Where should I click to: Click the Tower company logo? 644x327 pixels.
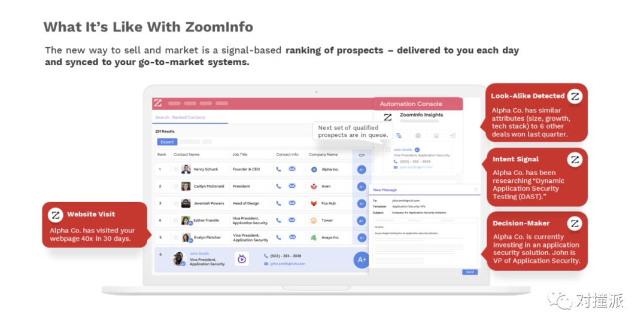(314, 221)
